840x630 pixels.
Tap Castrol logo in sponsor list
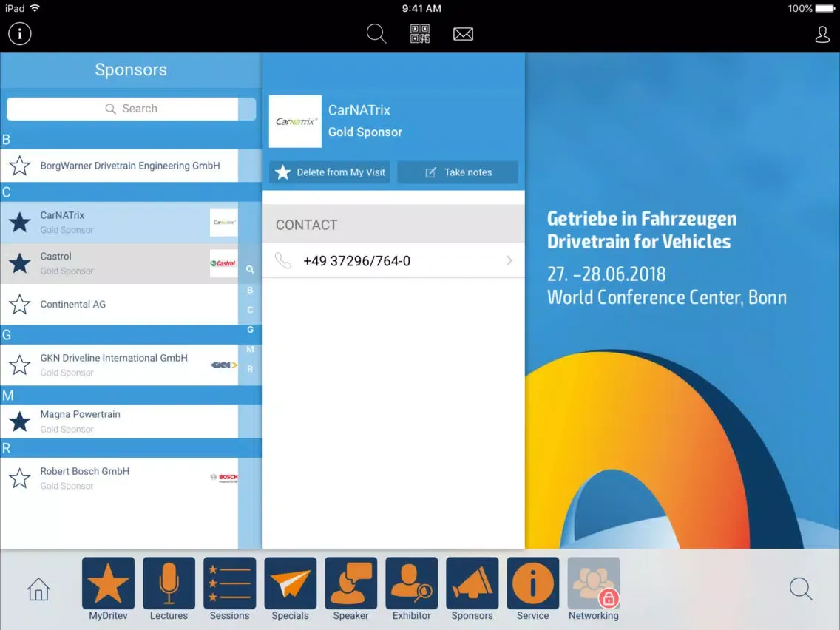224,263
